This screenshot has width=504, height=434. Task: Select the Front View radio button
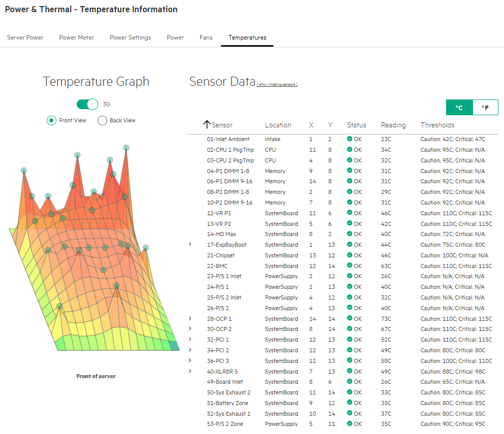(51, 120)
